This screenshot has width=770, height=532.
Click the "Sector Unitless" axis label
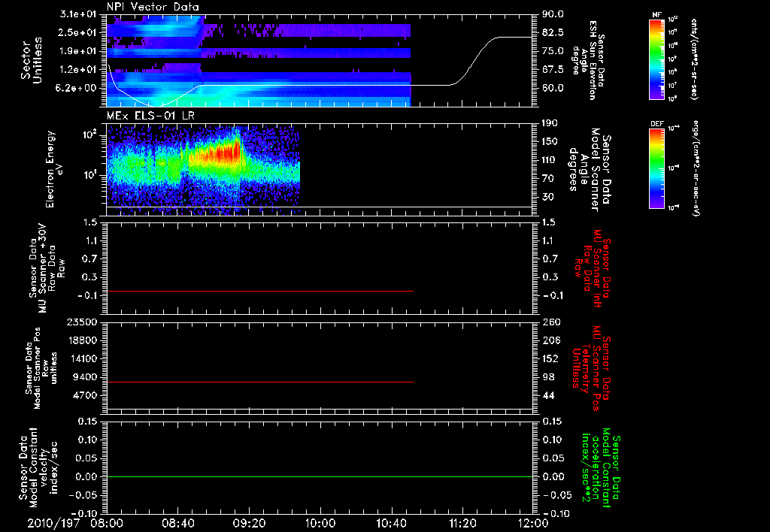pyautogui.click(x=31, y=60)
